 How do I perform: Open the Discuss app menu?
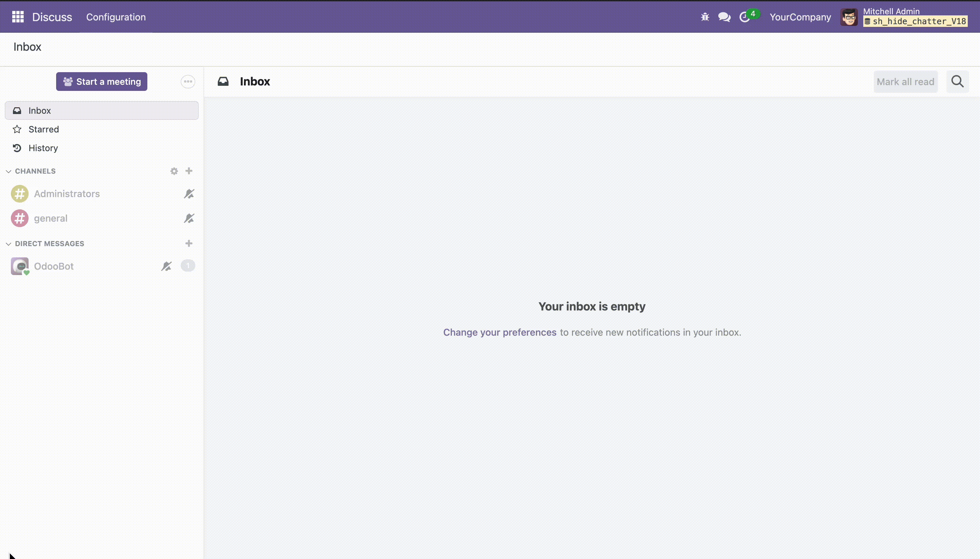pyautogui.click(x=52, y=17)
